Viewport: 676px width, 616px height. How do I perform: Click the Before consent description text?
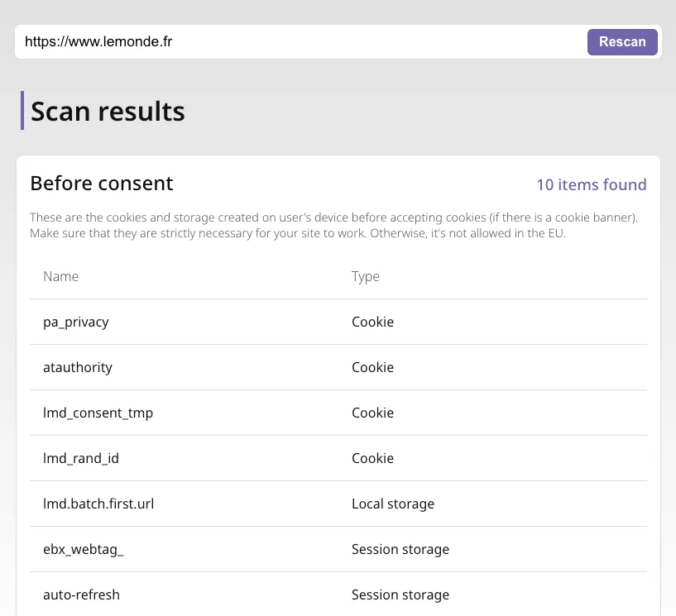click(333, 225)
